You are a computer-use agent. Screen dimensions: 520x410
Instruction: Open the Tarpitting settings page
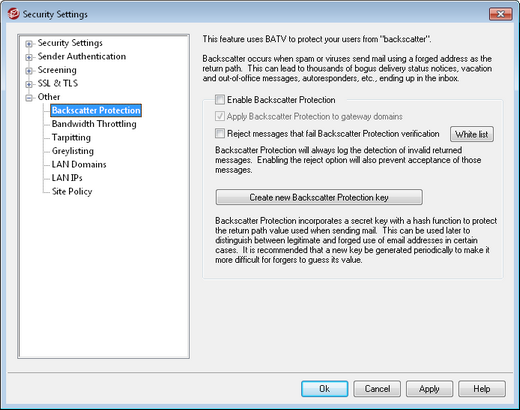pos(71,137)
